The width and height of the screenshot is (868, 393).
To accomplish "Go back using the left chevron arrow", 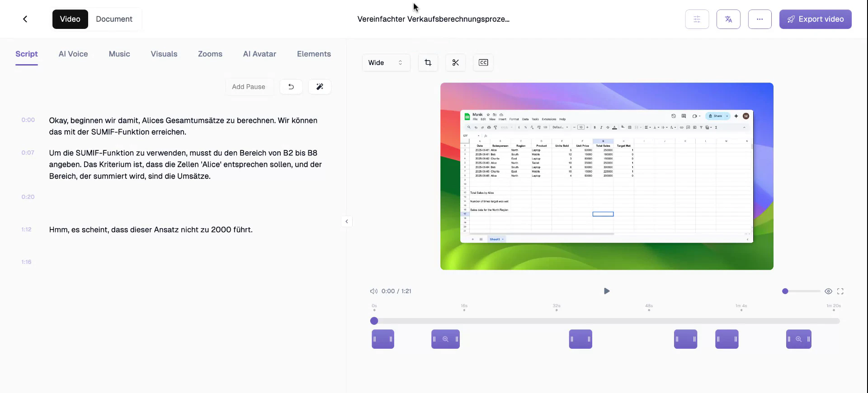I will tap(25, 19).
